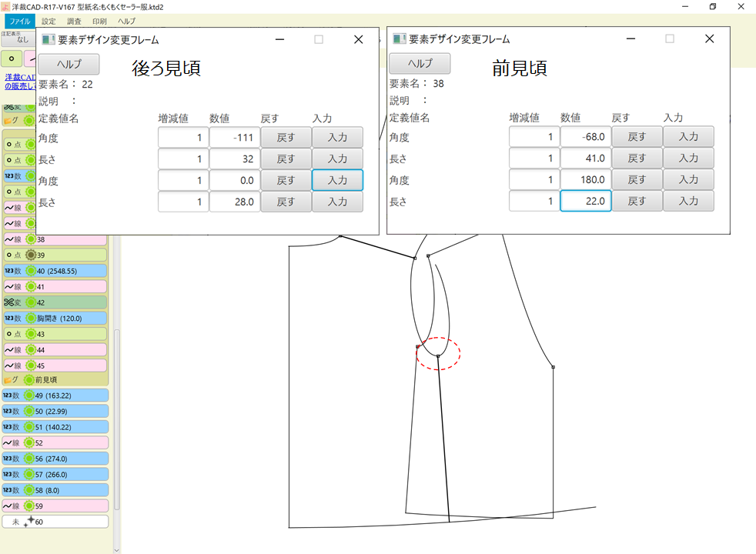The height and width of the screenshot is (554, 756).
Task: Click the 数値 field showing 22.0 in 前見頃
Action: [585, 201]
